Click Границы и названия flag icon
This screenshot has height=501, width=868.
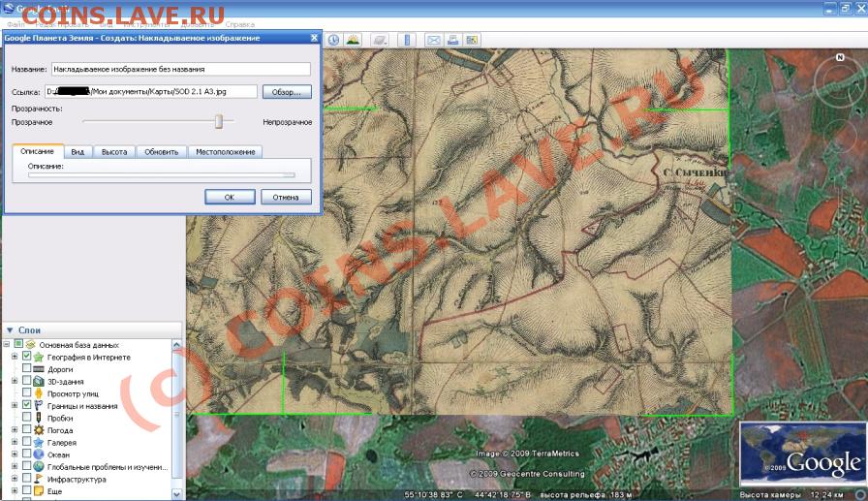click(x=38, y=406)
